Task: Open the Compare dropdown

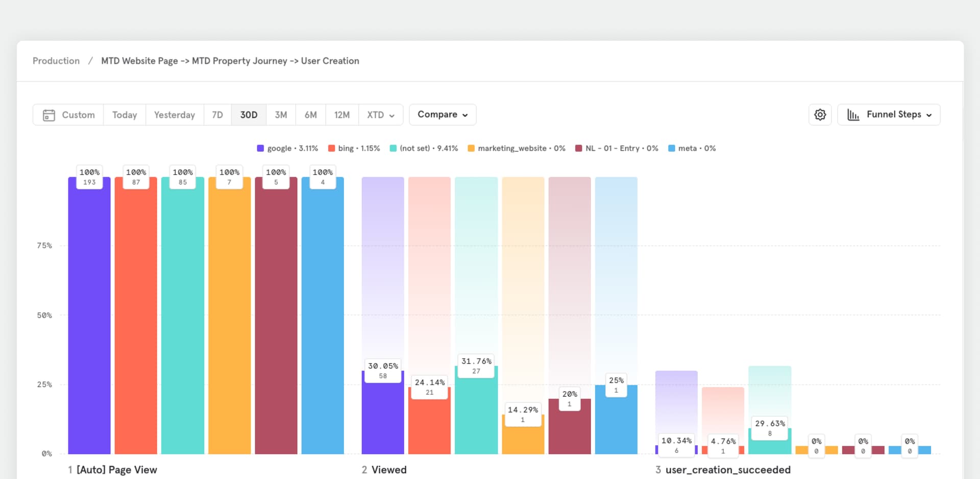Action: (442, 114)
